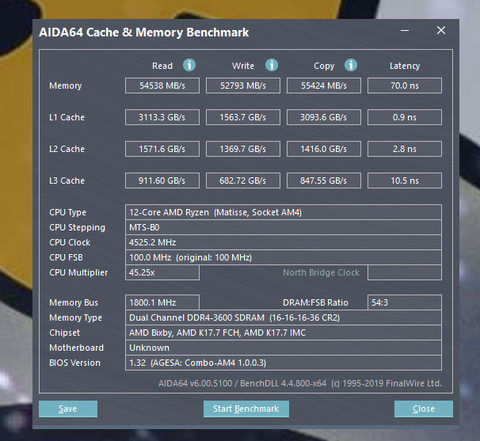Select the DRAM:FSB Ratio 54:3 field
The image size is (480, 441).
[405, 303]
